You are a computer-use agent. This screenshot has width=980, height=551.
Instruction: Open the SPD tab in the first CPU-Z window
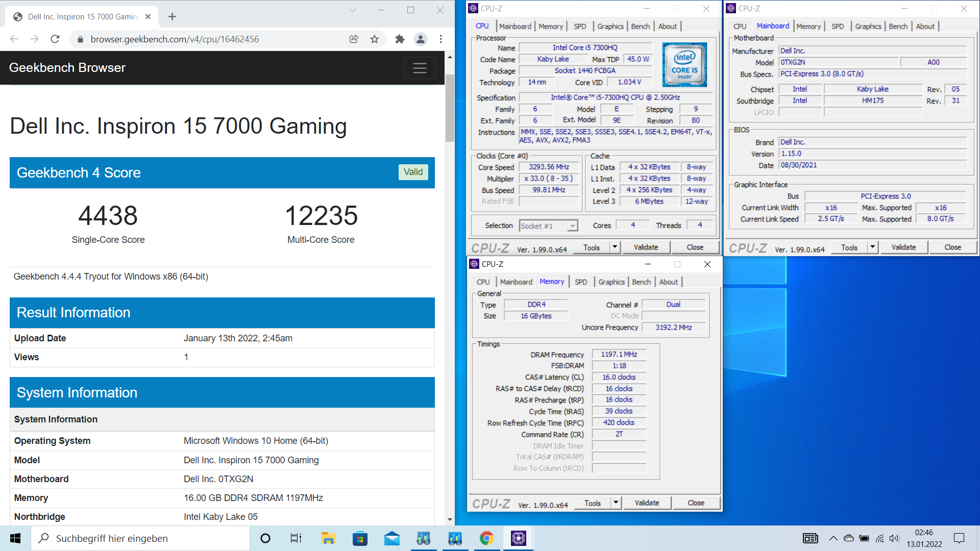[x=580, y=27]
